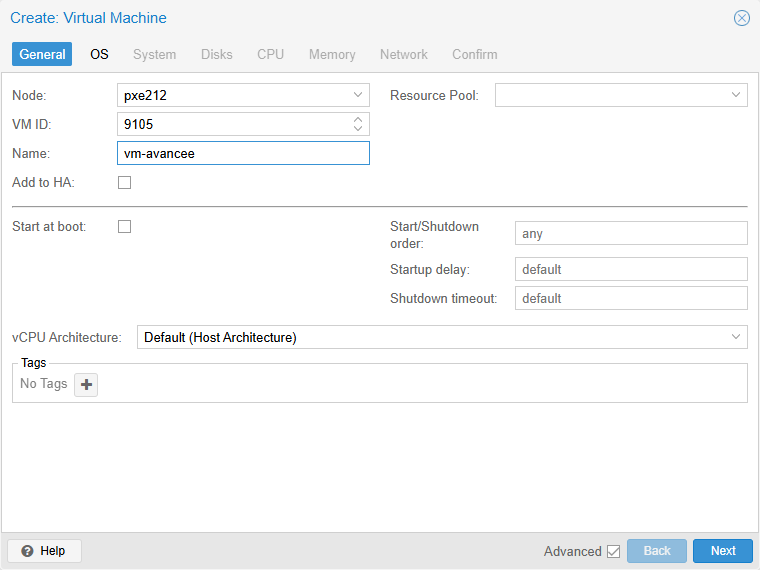Tick the Start at boot checkbox
760x570 pixels.
(125, 226)
